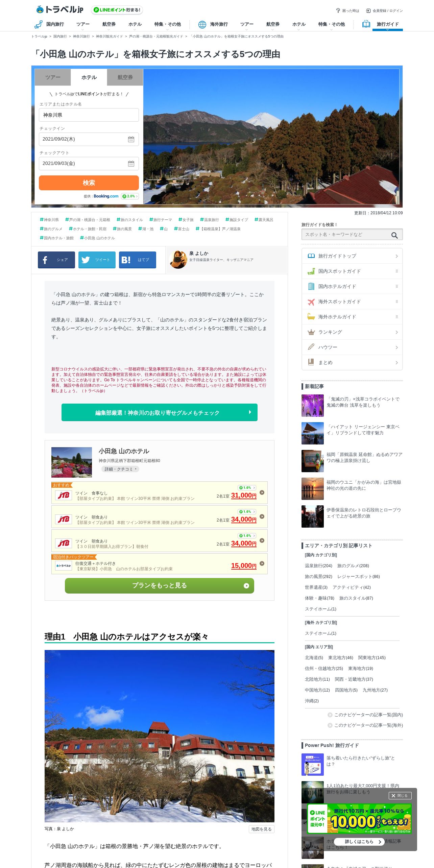
Task: Click the 国内旅行 luggage icon
Action: click(x=38, y=24)
